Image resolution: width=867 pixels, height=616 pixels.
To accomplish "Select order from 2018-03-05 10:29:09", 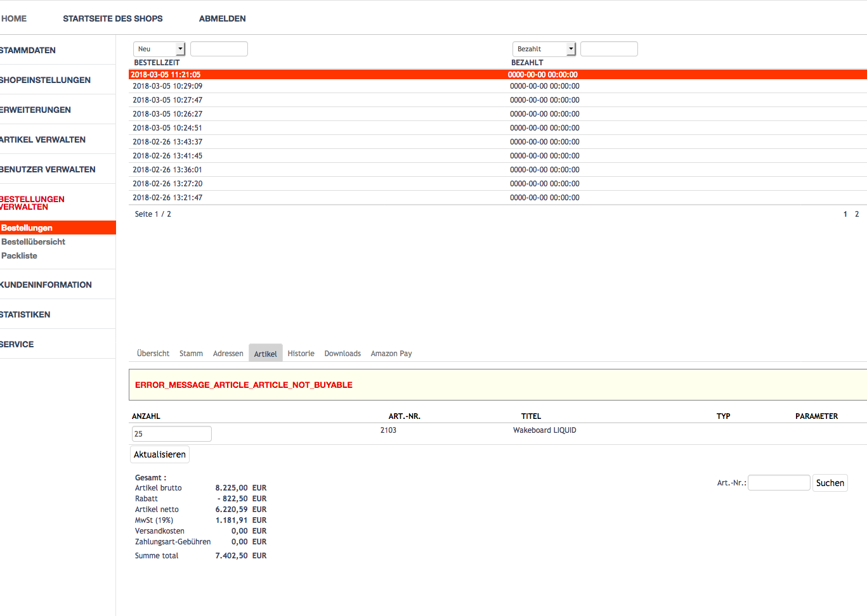I will coord(167,86).
